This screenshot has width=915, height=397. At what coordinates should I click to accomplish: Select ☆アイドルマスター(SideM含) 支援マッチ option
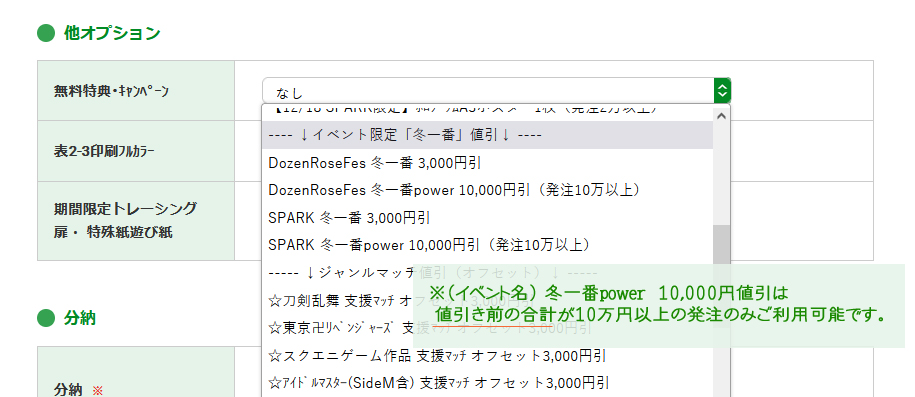point(487,382)
